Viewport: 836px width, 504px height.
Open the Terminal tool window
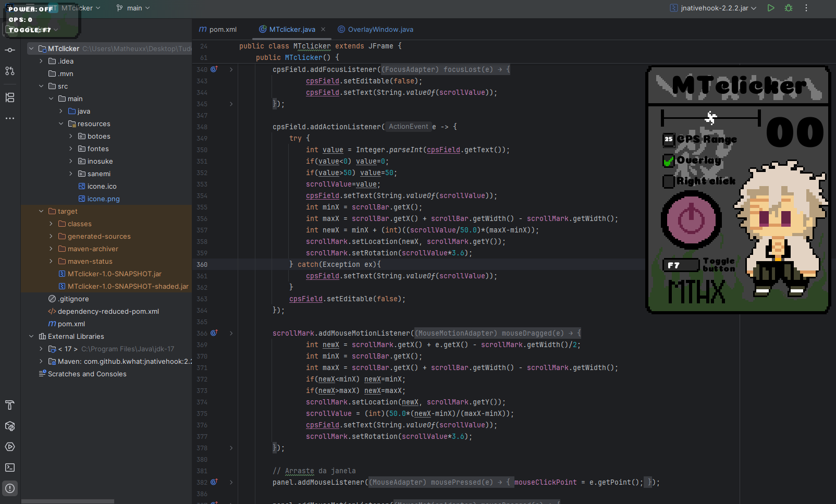click(x=10, y=468)
